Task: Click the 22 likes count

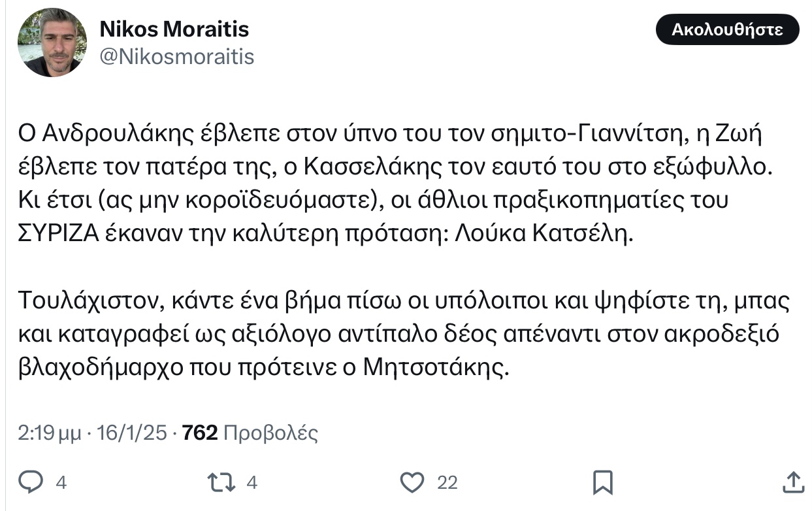Action: click(447, 483)
